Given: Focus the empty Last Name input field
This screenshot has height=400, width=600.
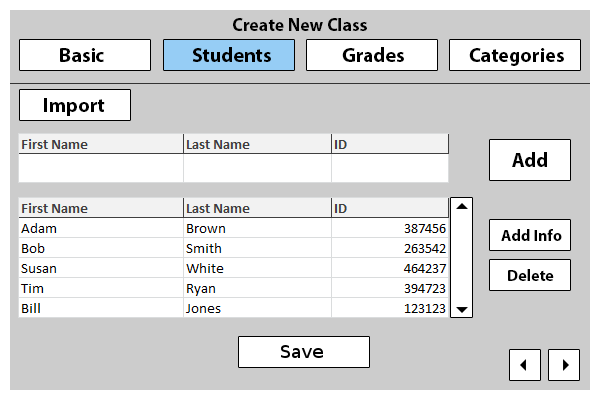Looking at the screenshot, I should click(257, 168).
